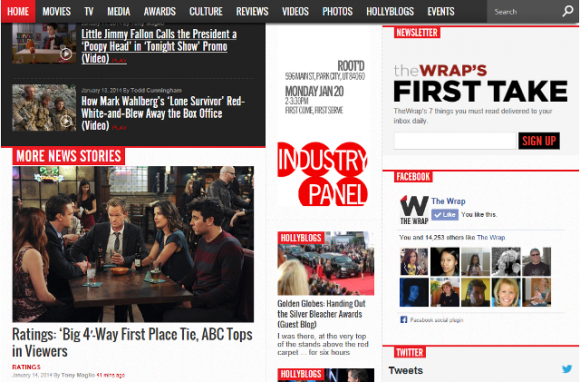Click the second HOLLYBLOGS tag at page bottom
The width and height of the screenshot is (580, 382).
coord(301,374)
